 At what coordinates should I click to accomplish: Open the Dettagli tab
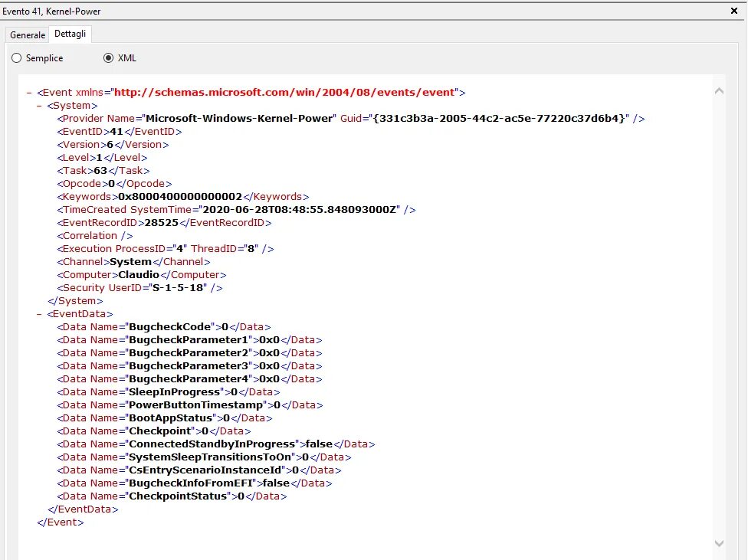(71, 34)
